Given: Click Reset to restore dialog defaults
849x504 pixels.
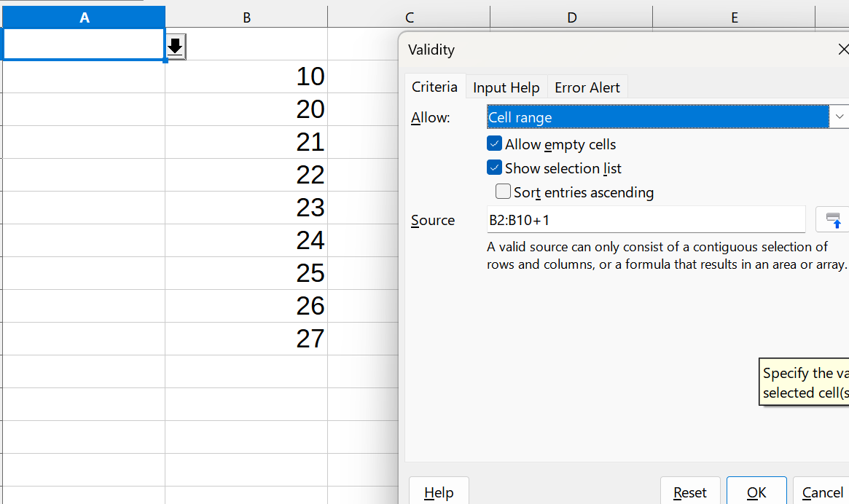Looking at the screenshot, I should (689, 491).
